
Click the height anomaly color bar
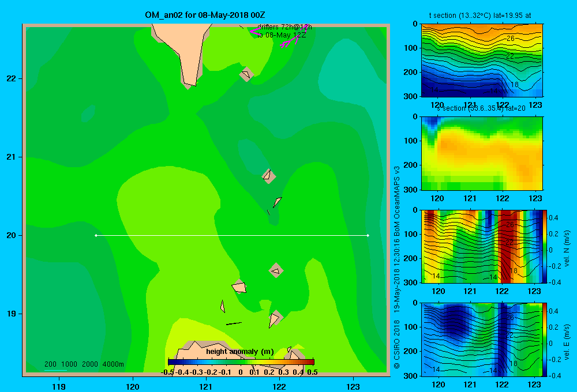click(241, 362)
